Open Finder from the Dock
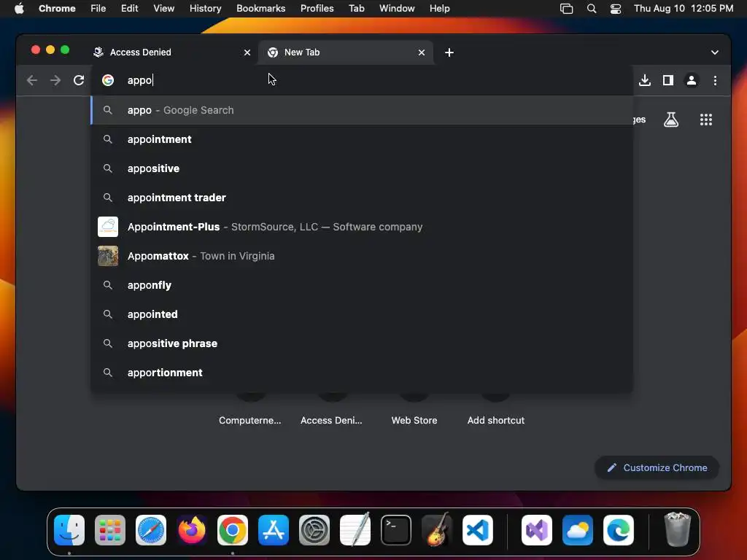Screen dimensions: 747x560 (x=69, y=530)
